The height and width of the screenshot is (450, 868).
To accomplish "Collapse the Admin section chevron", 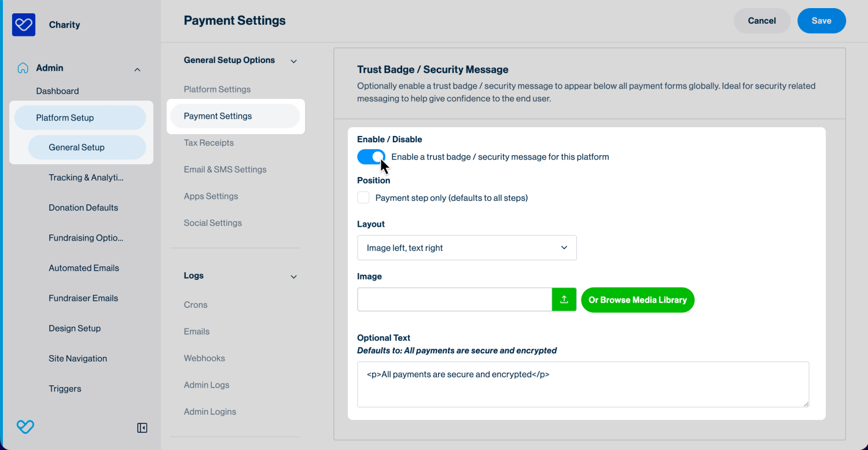I will [x=137, y=70].
